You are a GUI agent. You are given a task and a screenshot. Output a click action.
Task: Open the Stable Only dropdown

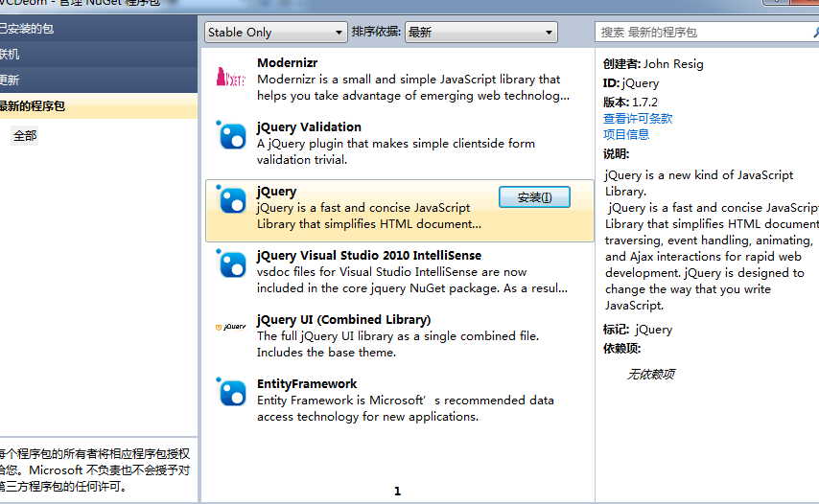[276, 33]
